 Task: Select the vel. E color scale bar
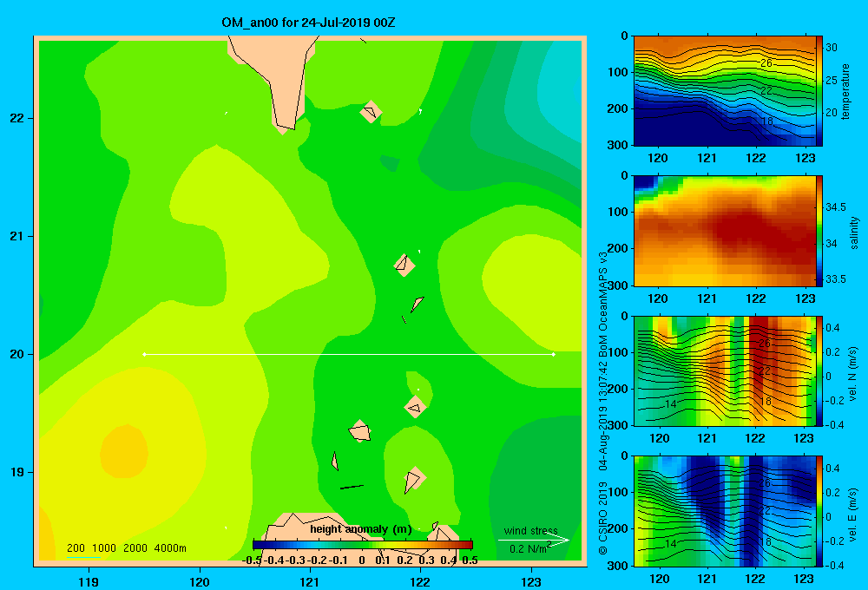coord(819,511)
